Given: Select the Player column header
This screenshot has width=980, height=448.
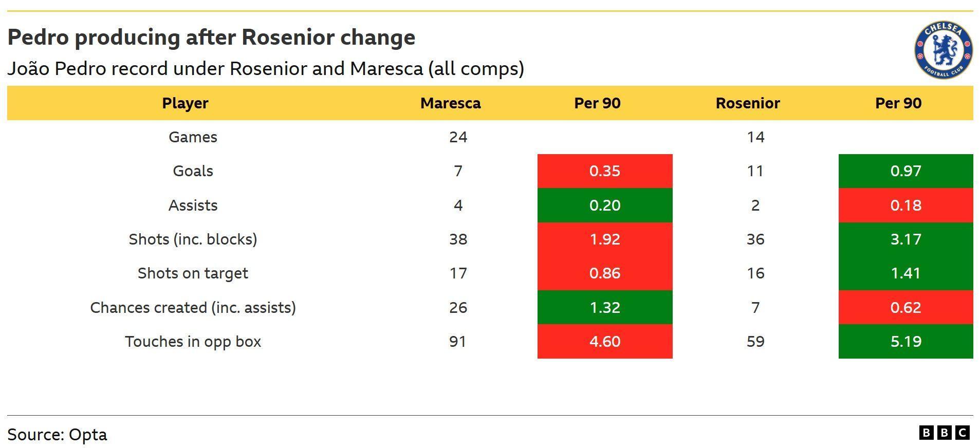Looking at the screenshot, I should 185,103.
